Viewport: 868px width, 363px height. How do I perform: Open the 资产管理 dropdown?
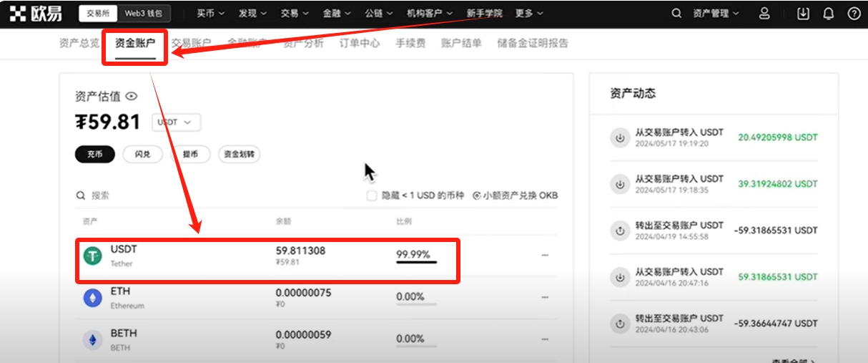coord(716,14)
